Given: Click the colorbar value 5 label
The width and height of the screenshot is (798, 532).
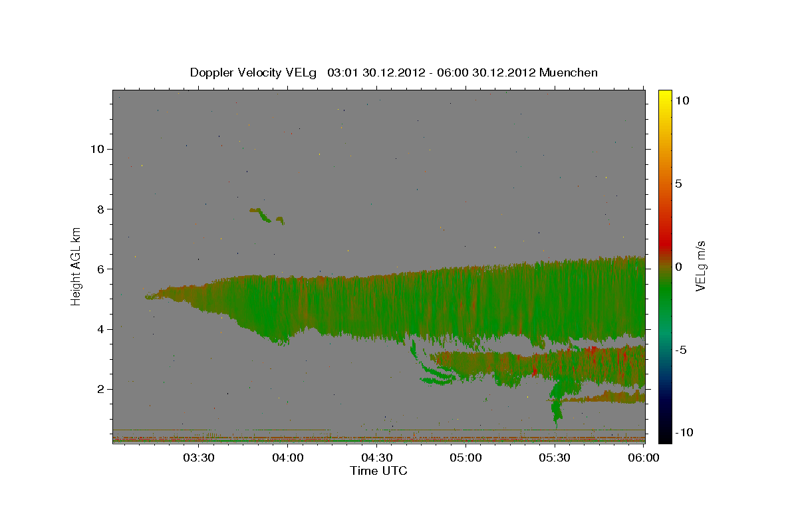Looking at the screenshot, I should tap(678, 184).
